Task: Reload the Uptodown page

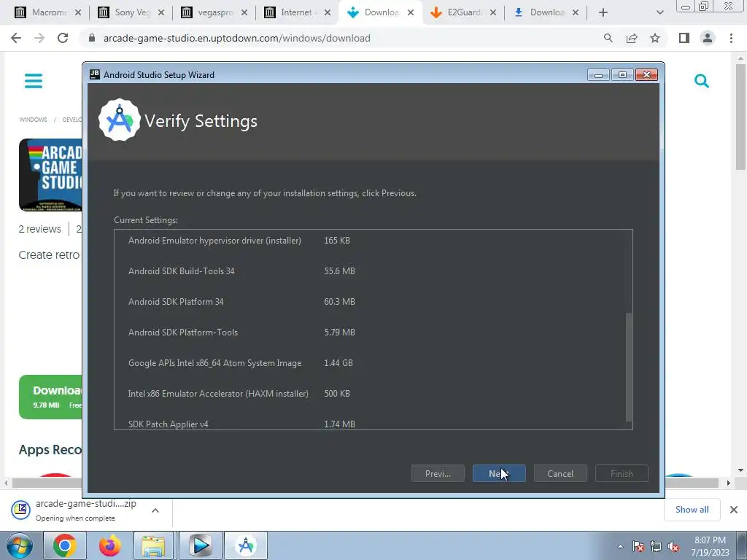Action: (x=63, y=38)
